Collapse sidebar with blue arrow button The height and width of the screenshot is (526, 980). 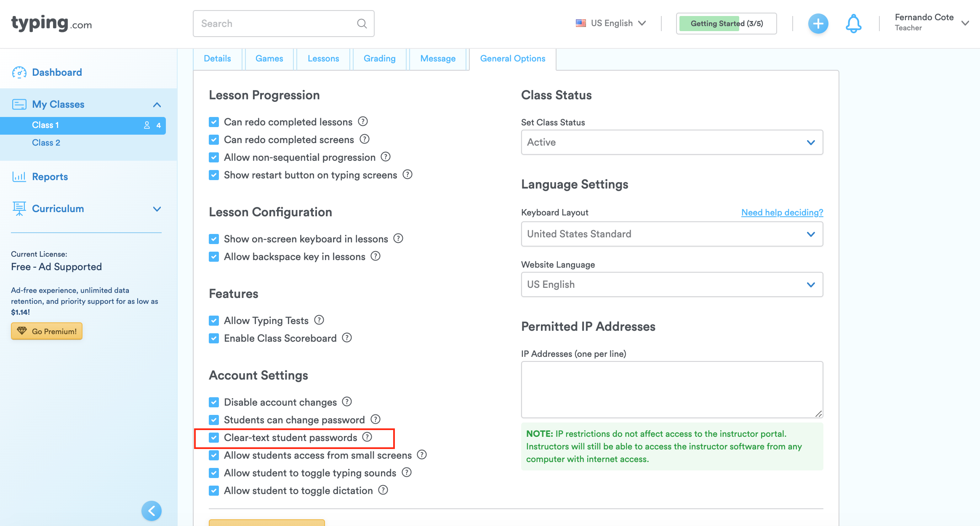[x=152, y=510]
